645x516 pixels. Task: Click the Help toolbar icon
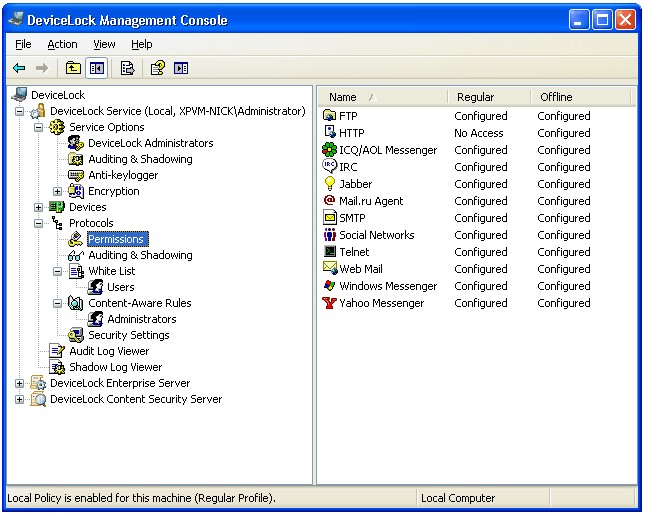(157, 68)
